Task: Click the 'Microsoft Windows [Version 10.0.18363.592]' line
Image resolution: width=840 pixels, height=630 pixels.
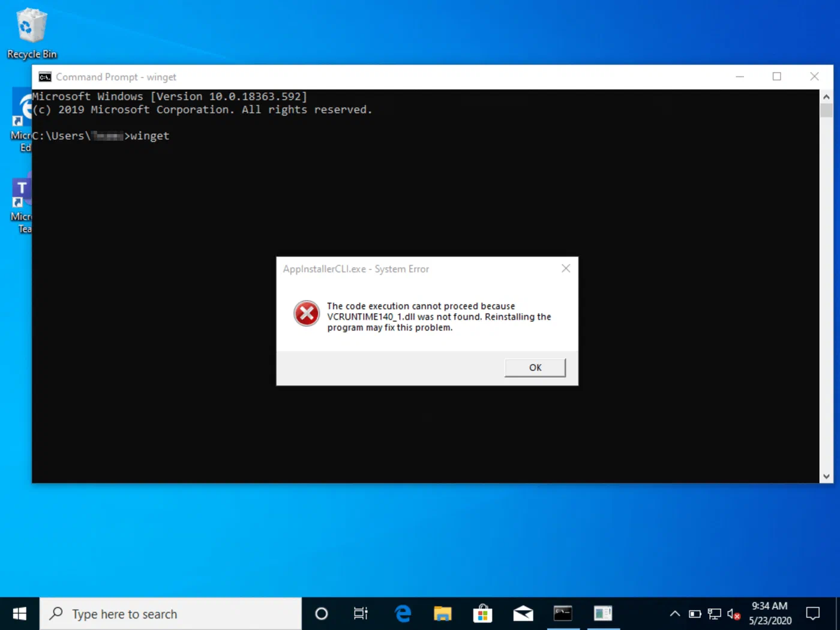Action: pos(170,96)
